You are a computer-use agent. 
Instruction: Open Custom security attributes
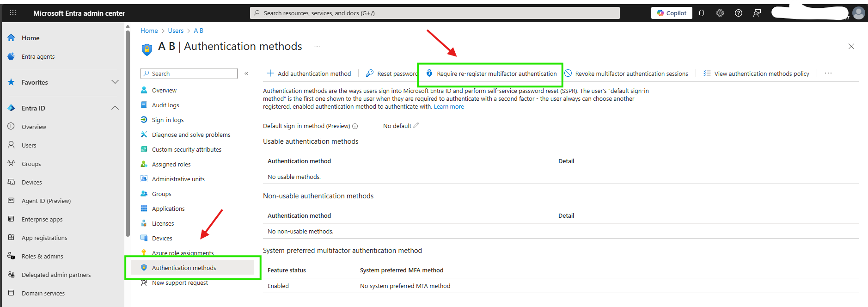[x=187, y=149]
